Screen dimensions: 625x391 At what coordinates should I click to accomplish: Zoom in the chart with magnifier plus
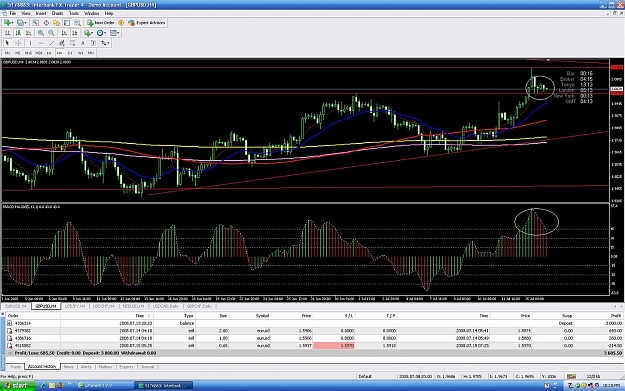click(41, 33)
